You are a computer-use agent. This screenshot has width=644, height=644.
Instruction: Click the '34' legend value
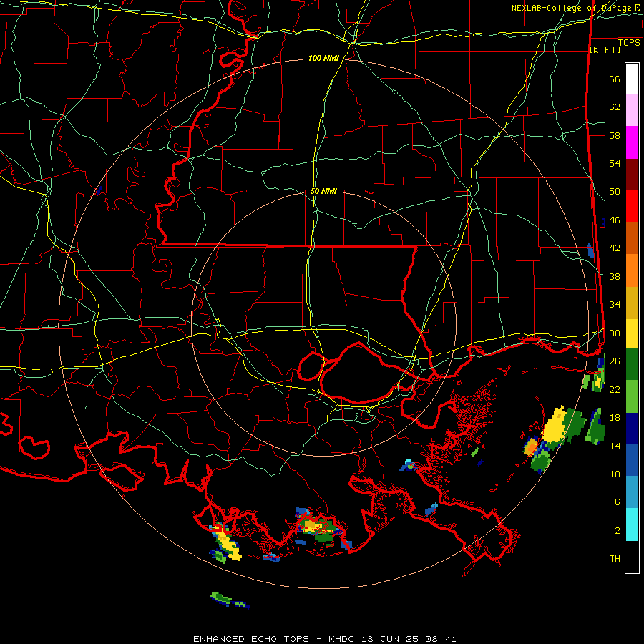click(615, 305)
